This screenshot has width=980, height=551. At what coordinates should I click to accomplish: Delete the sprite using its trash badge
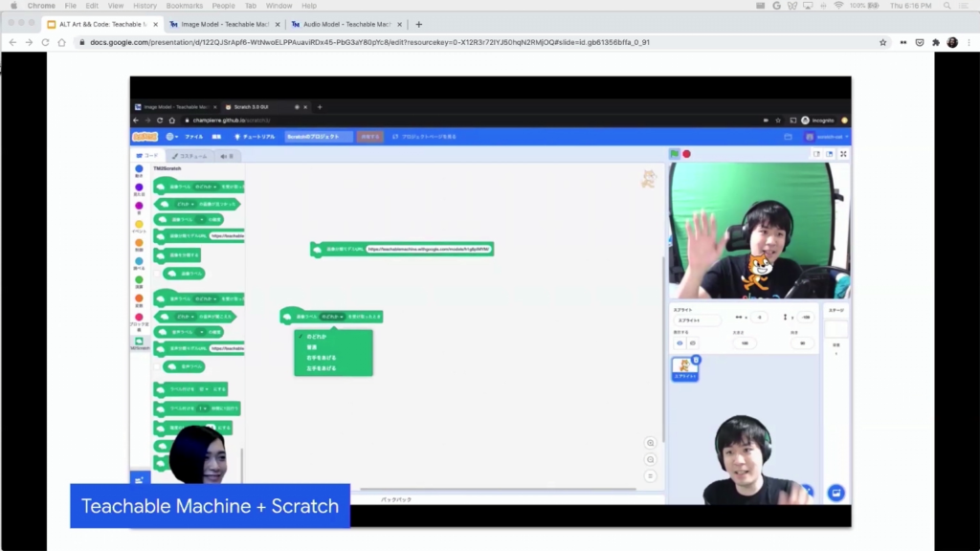[697, 360]
